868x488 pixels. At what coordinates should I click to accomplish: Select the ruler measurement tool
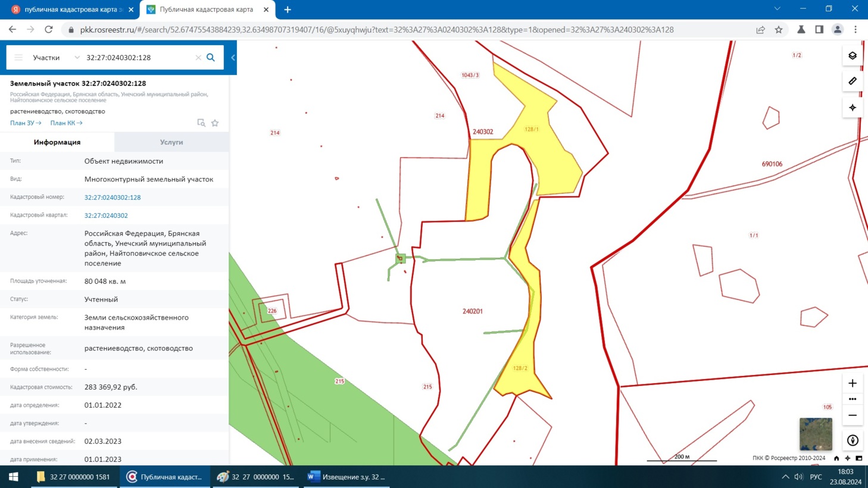pos(853,81)
